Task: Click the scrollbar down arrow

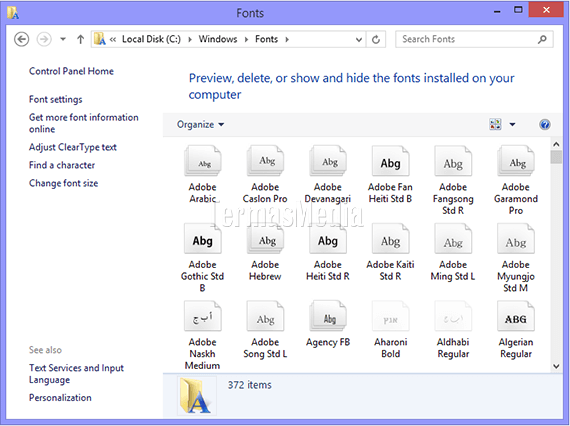Action: (x=556, y=366)
